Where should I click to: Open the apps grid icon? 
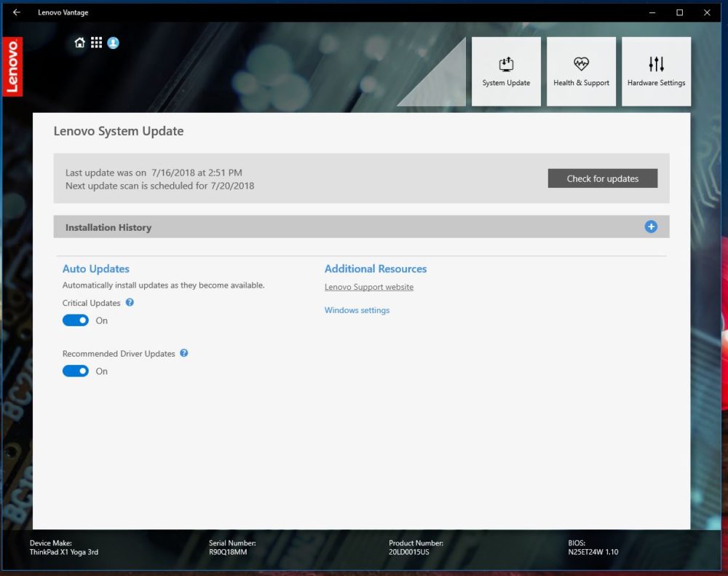(x=96, y=43)
